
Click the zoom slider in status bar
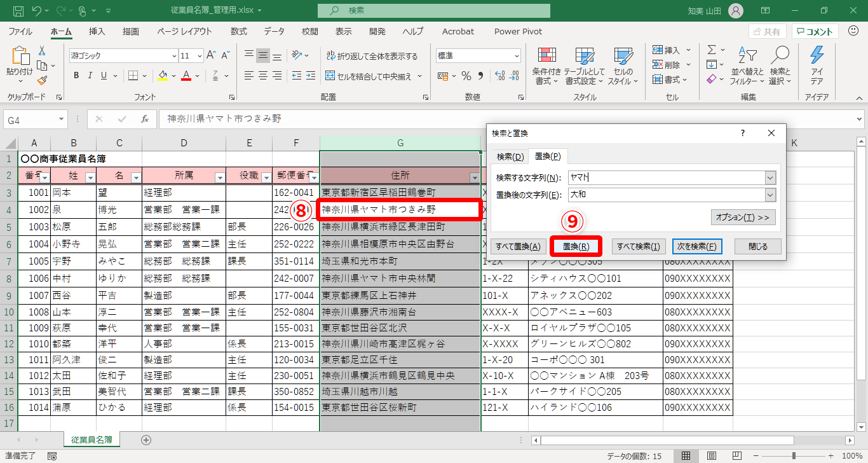(x=793, y=456)
